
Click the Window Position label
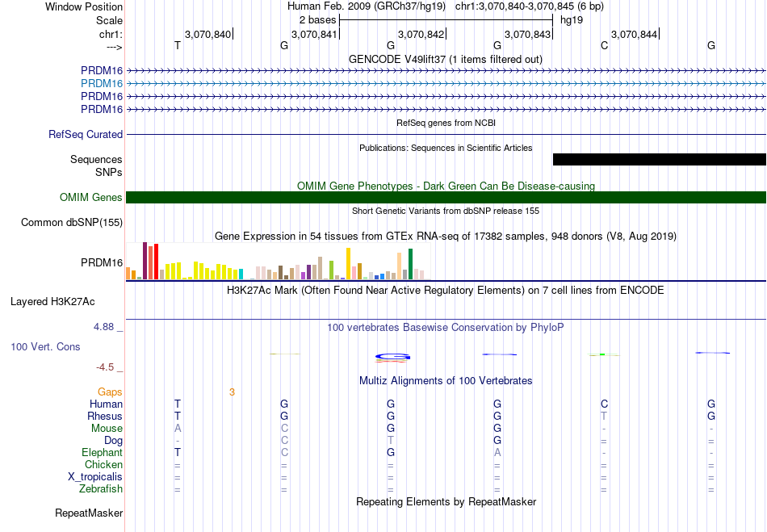(84, 6)
